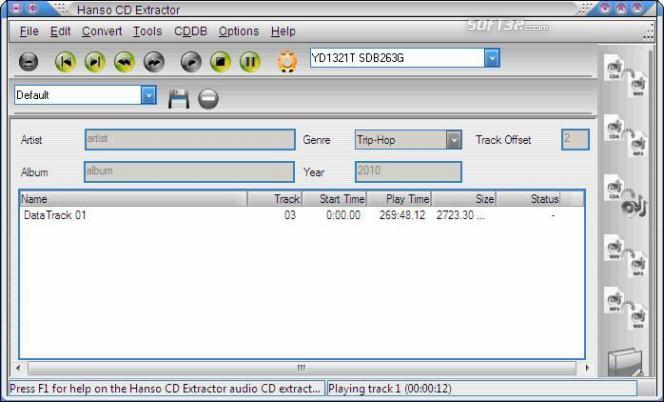Click the Play button
This screenshot has width=664, height=402.
[191, 62]
